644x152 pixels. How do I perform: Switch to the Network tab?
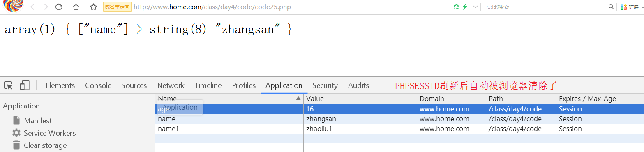pyautogui.click(x=171, y=85)
